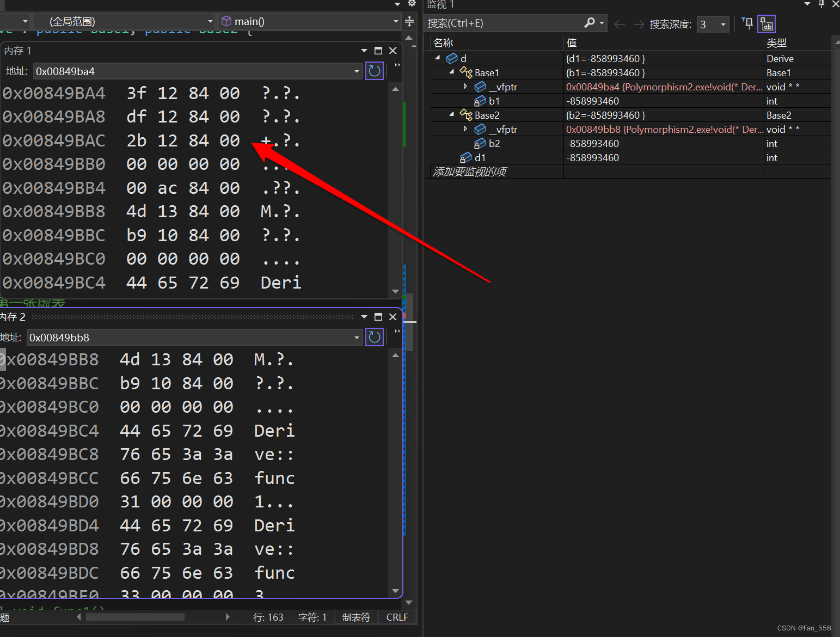
Task: Open Memory 2 toolbar overflow options
Action: coord(397,331)
